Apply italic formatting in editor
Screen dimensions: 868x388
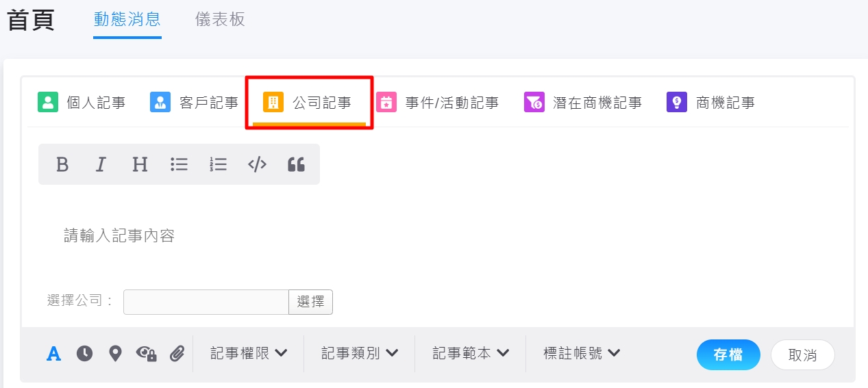[x=101, y=164]
